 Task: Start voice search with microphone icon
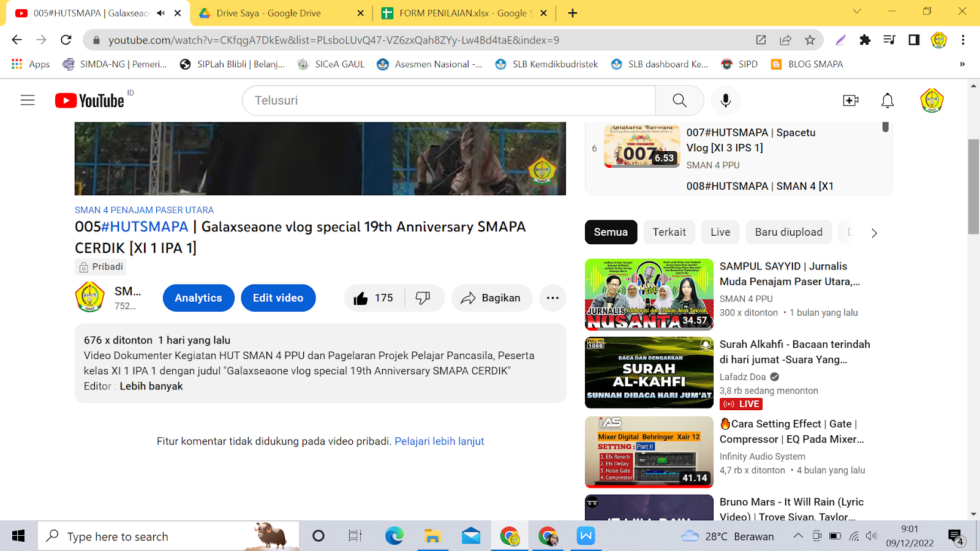726,100
